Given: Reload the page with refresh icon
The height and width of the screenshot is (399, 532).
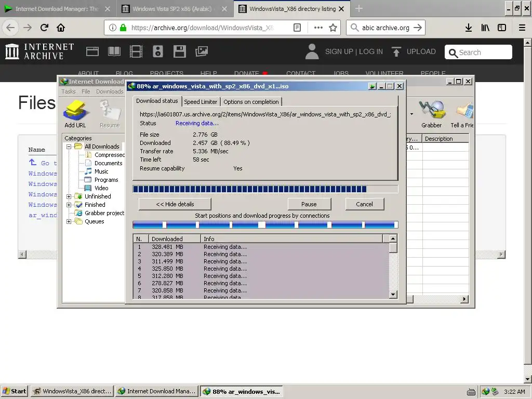Looking at the screenshot, I should click(44, 28).
